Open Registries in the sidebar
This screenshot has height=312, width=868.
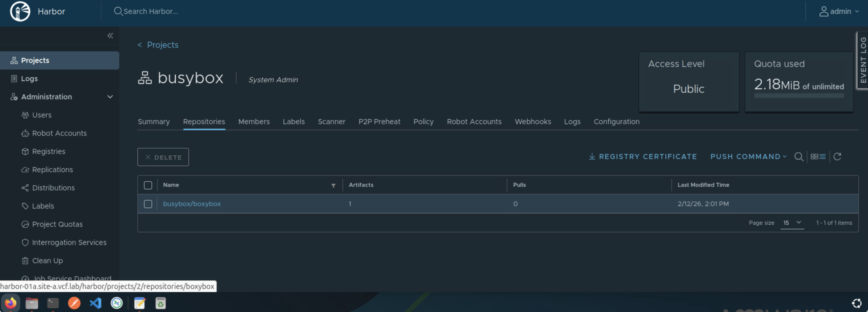click(x=49, y=151)
